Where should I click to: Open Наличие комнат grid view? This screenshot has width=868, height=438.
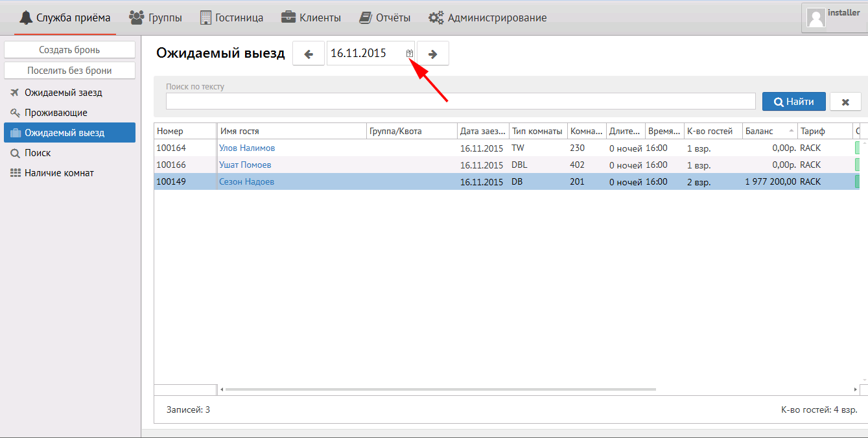(x=59, y=173)
